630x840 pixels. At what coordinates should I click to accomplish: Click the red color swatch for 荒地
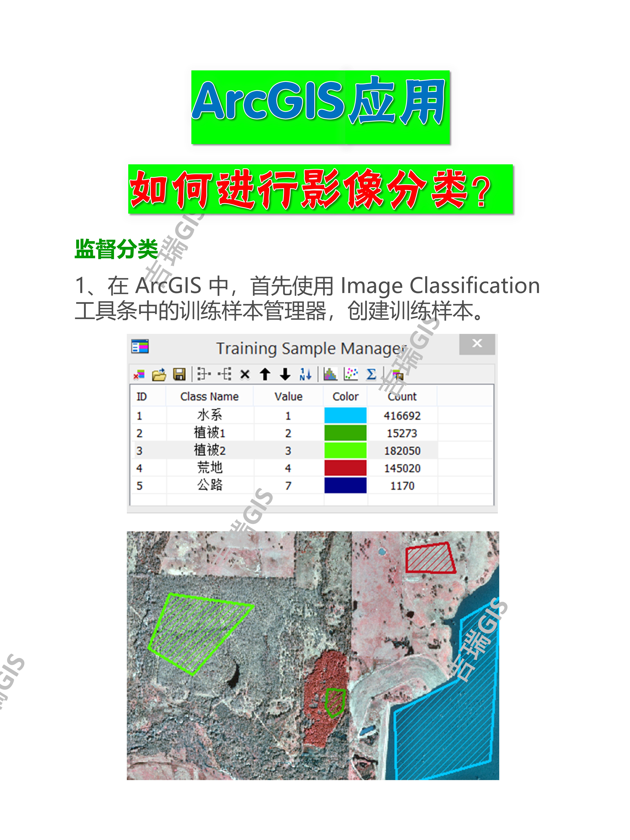[345, 468]
